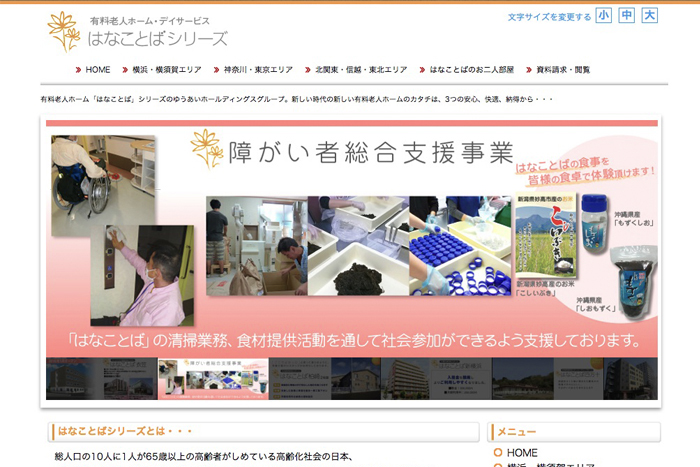The width and height of the screenshot is (700, 467).
Task: Select the highlighted 障がい者総合支援事業 slider thumbnail
Action: coord(213,379)
